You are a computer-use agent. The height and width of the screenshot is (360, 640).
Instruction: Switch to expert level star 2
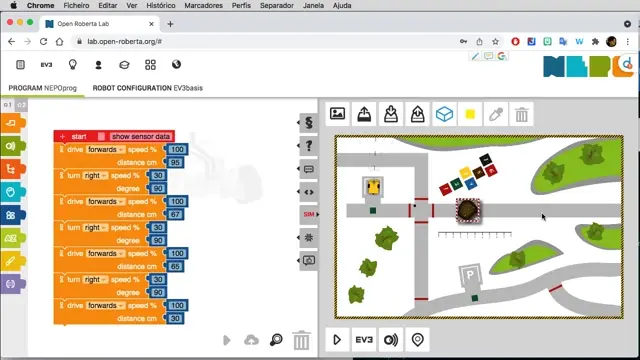pyautogui.click(x=21, y=105)
